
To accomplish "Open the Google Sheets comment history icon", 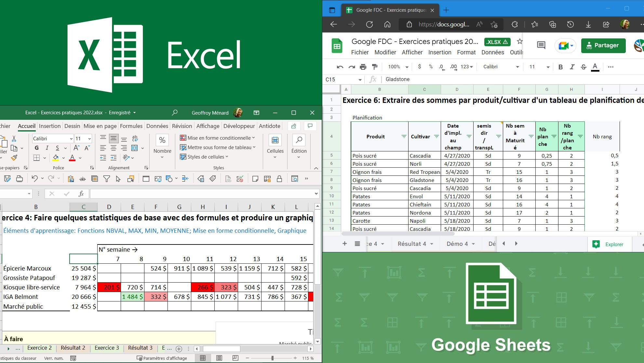I will (541, 46).
